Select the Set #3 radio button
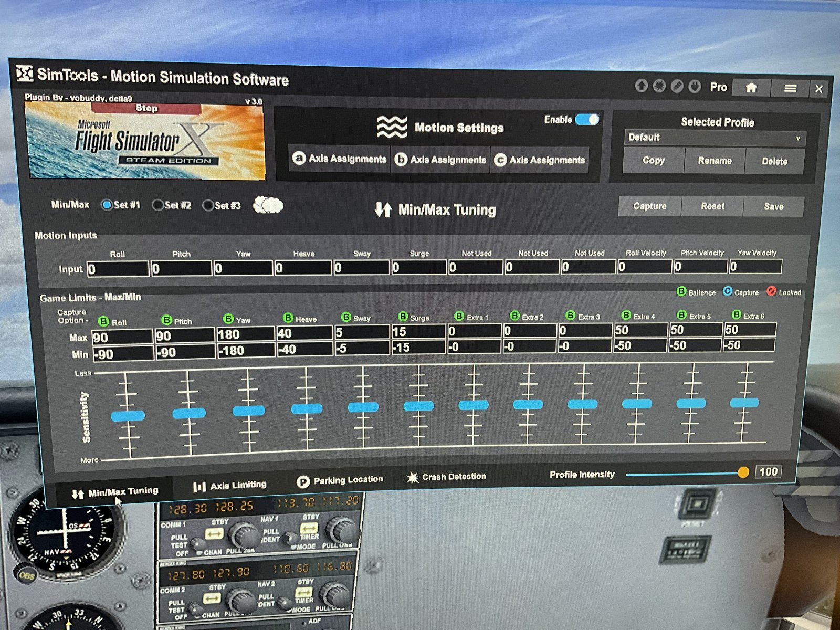 coord(208,205)
